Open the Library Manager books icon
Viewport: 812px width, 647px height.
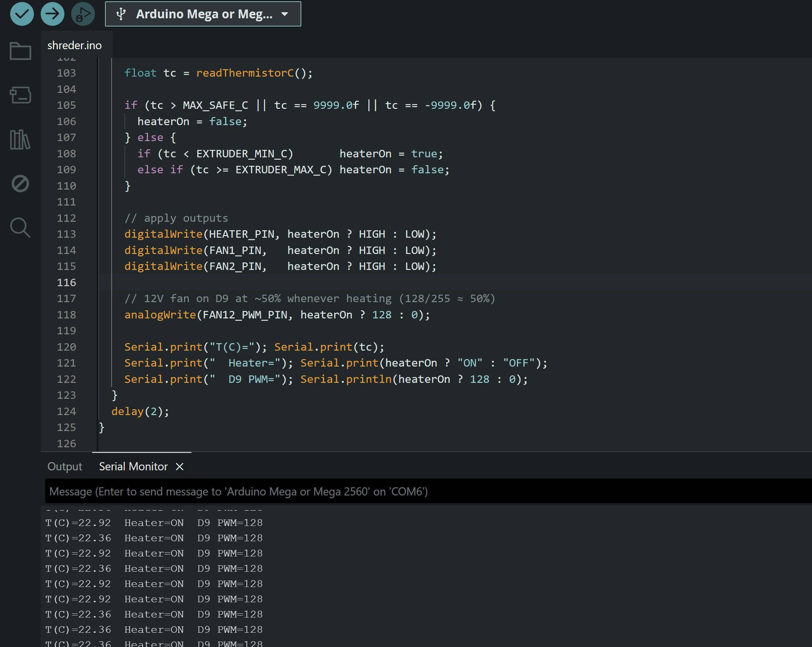click(20, 139)
